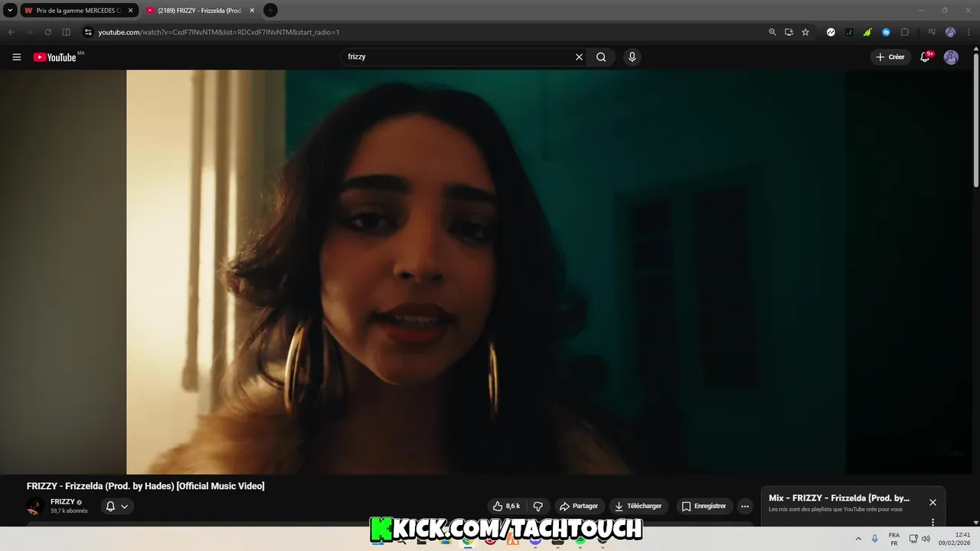Switch to the Prix de la gamme MERCEDES tab

79,11
